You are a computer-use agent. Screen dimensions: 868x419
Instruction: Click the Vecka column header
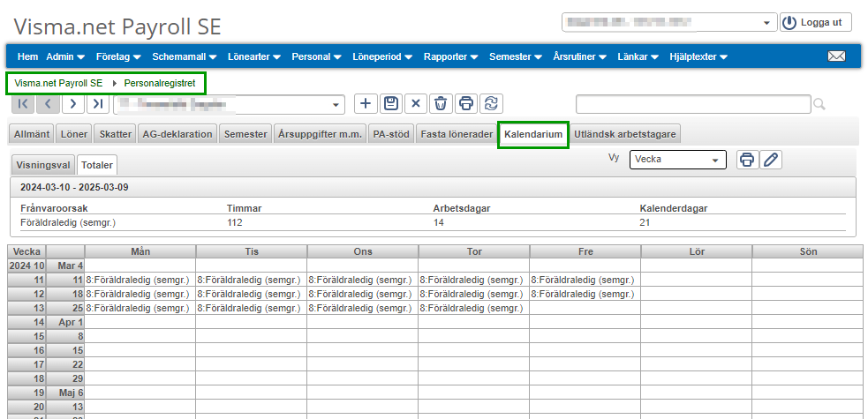pyautogui.click(x=26, y=251)
